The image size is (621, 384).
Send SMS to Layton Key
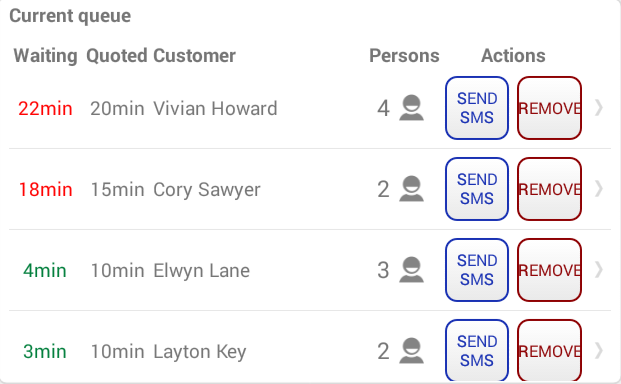[477, 351]
